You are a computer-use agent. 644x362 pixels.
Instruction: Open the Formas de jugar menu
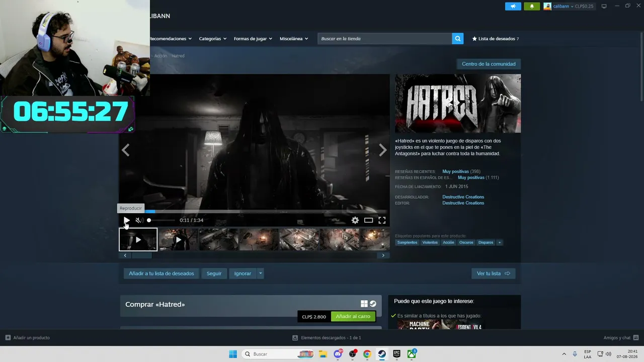253,39
